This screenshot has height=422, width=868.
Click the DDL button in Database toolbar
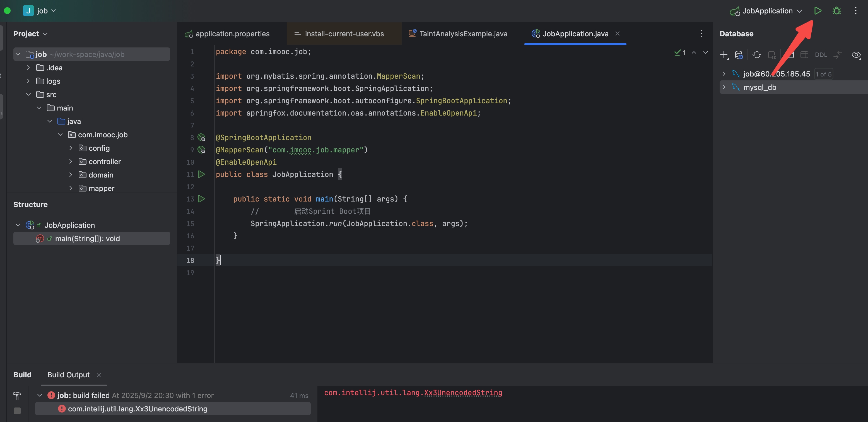pyautogui.click(x=821, y=55)
